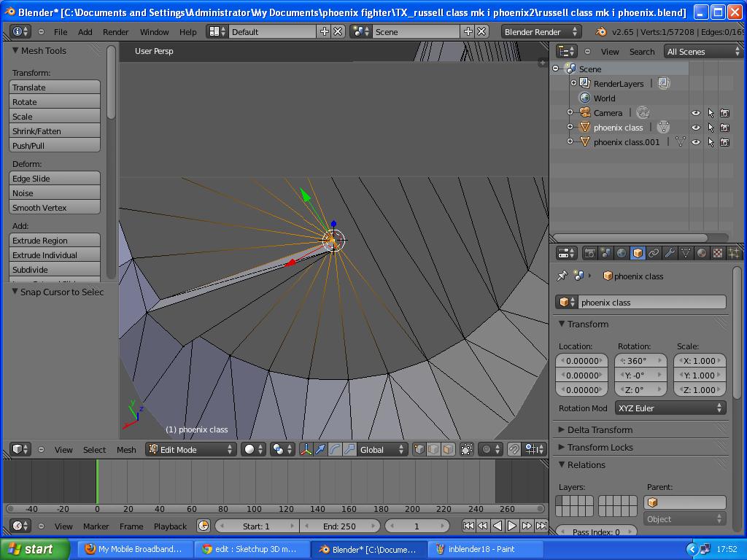This screenshot has width=747, height=560.
Task: Open the Modifiers tab (wrench icon)
Action: point(670,252)
